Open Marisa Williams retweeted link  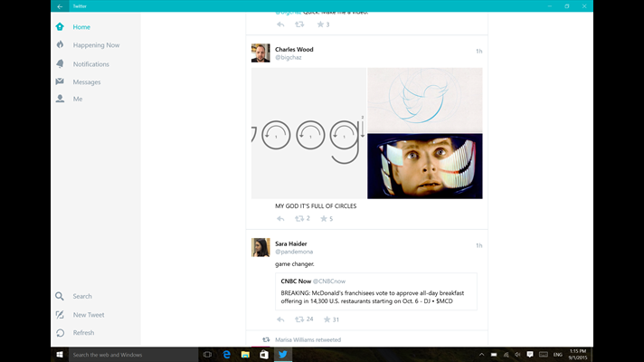(308, 339)
